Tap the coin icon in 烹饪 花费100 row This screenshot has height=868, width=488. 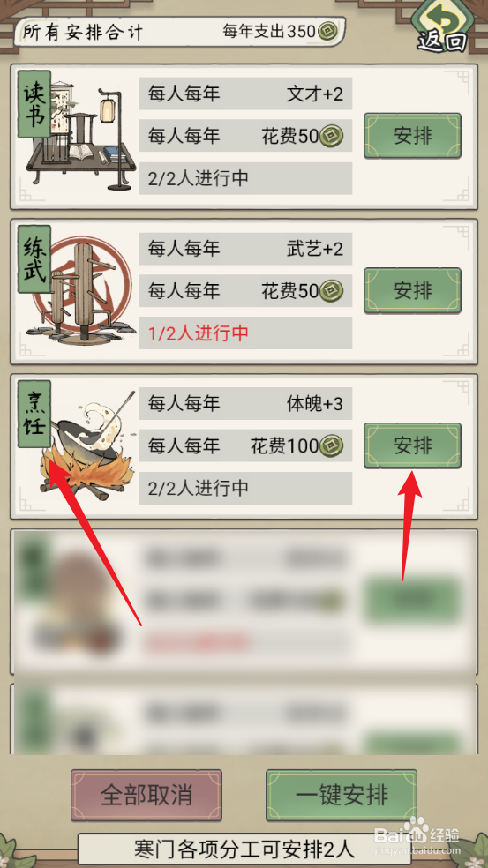pyautogui.click(x=333, y=445)
